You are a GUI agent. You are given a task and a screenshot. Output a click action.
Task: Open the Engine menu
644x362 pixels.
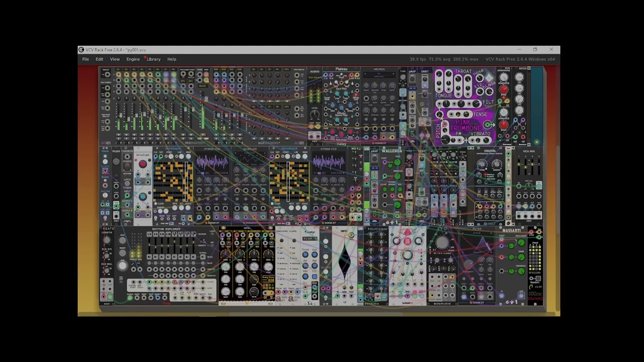point(133,59)
